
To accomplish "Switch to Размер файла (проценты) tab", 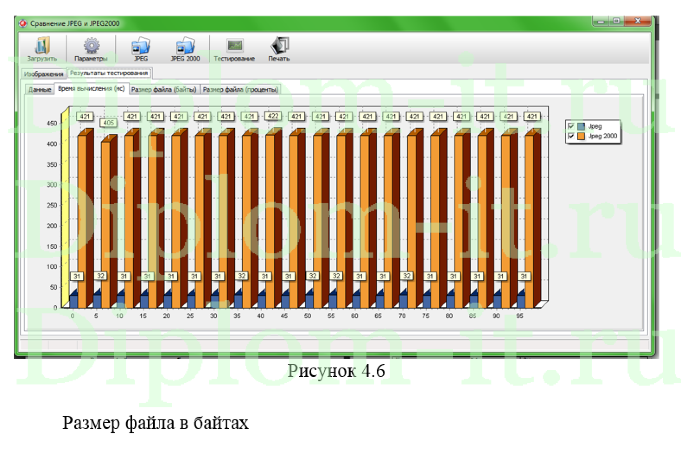I will 241,89.
